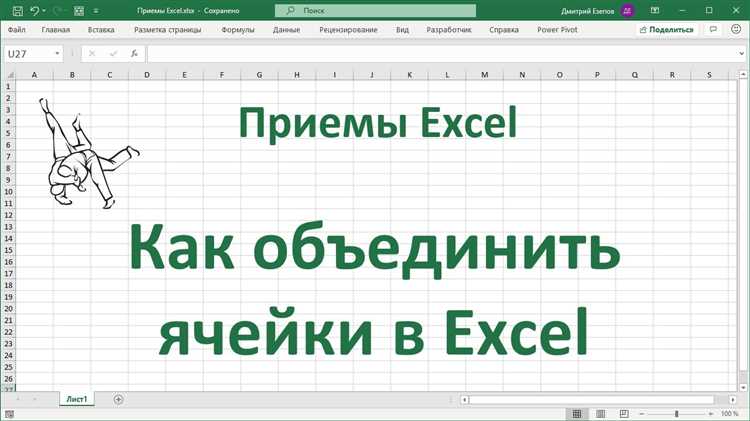Select column A header
The image size is (750, 421).
[34, 75]
